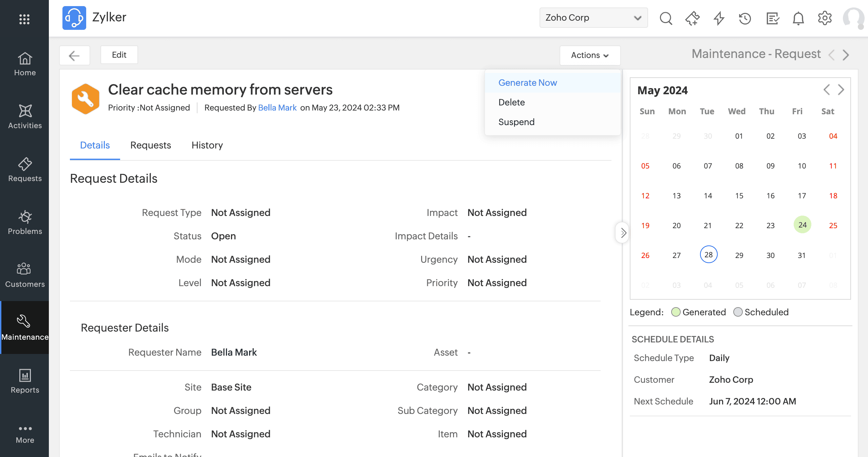
Task: Expand the Zoho Corp customer dropdown
Action: pyautogui.click(x=593, y=18)
